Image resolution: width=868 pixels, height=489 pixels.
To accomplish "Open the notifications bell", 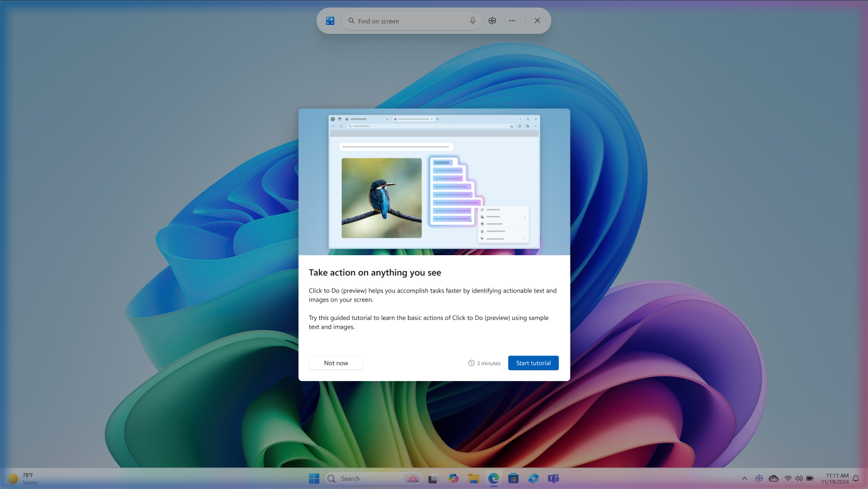I will 856,478.
